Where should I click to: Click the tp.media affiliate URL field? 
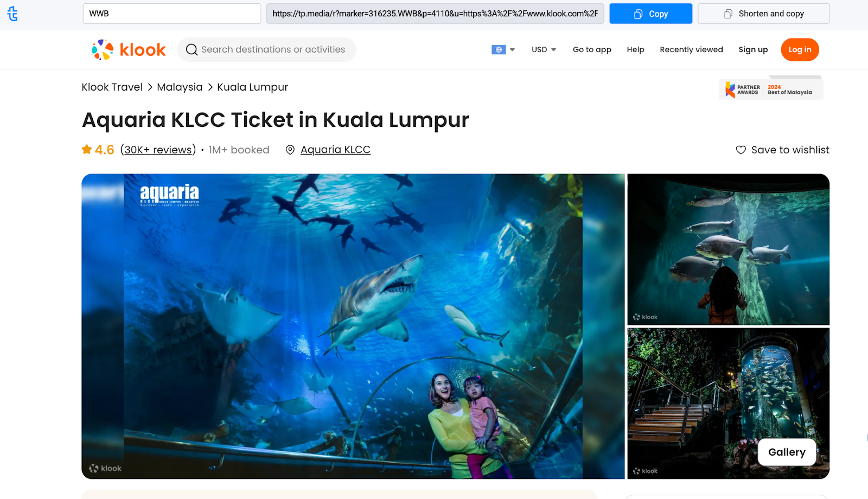tap(435, 14)
